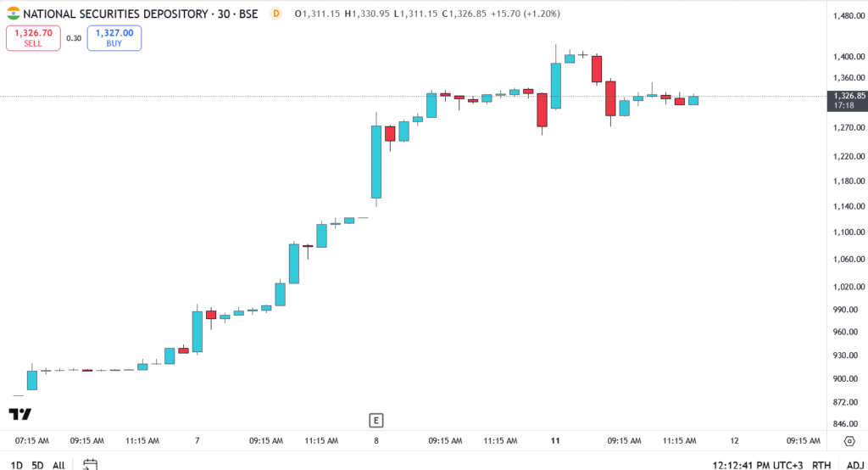The width and height of the screenshot is (868, 470).
Task: Click the India flag symbol icon
Action: click(13, 14)
